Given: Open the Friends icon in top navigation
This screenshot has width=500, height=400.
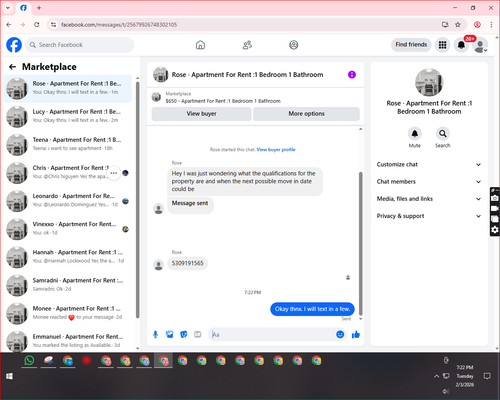Looking at the screenshot, I should pos(247,45).
